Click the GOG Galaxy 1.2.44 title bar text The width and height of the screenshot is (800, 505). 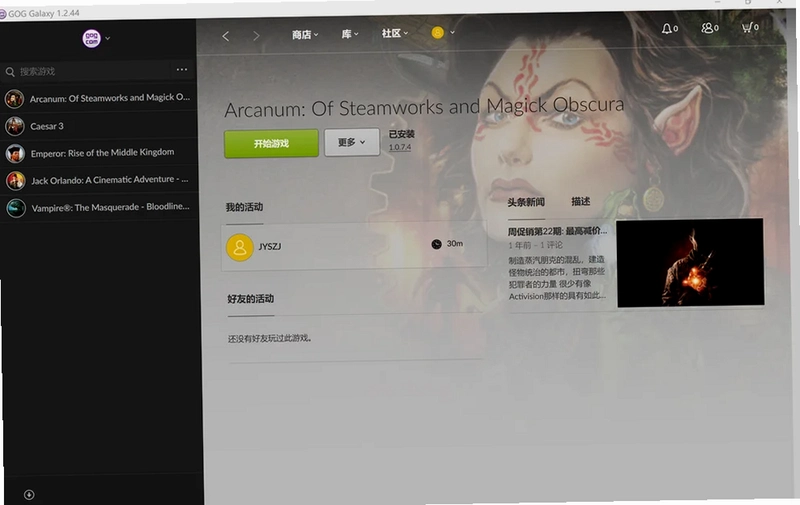tap(43, 13)
